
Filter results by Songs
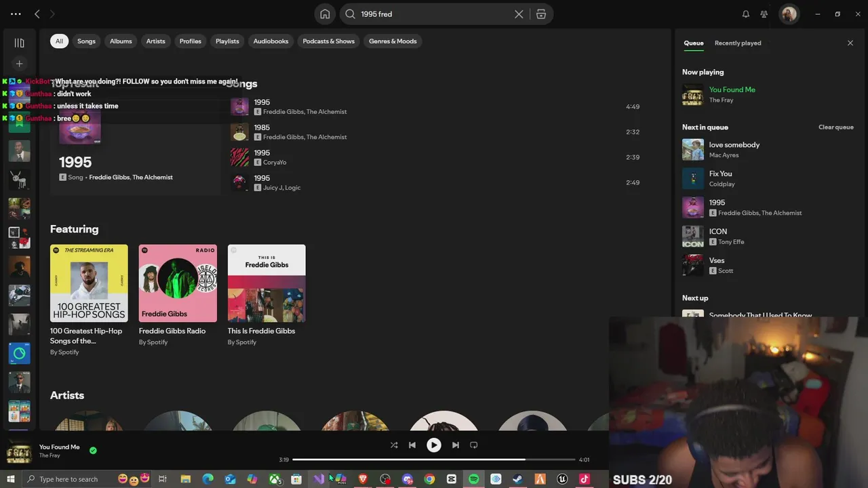click(86, 41)
